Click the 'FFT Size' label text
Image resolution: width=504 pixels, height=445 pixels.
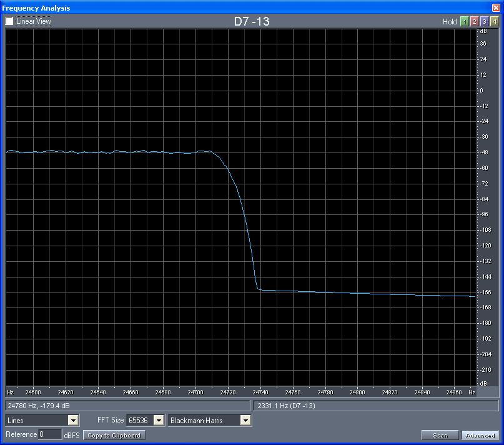(x=111, y=420)
